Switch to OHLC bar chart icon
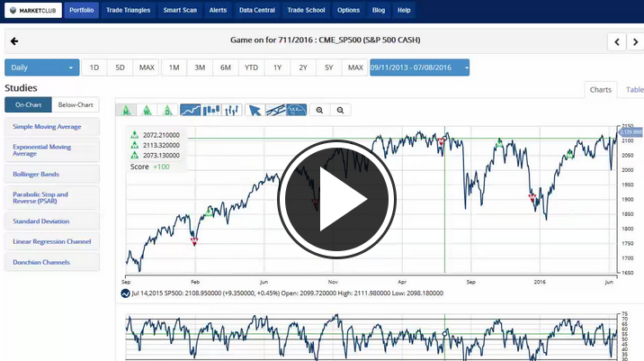 coord(232,111)
